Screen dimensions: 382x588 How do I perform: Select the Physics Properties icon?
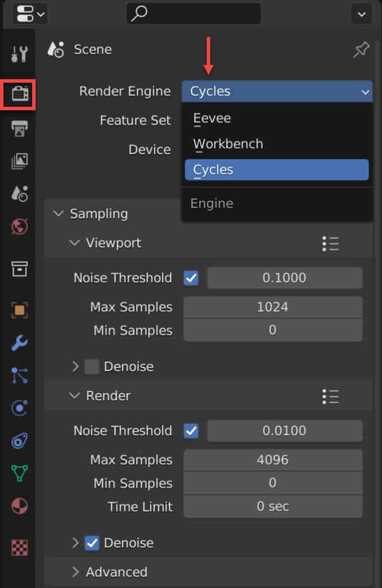(18, 408)
